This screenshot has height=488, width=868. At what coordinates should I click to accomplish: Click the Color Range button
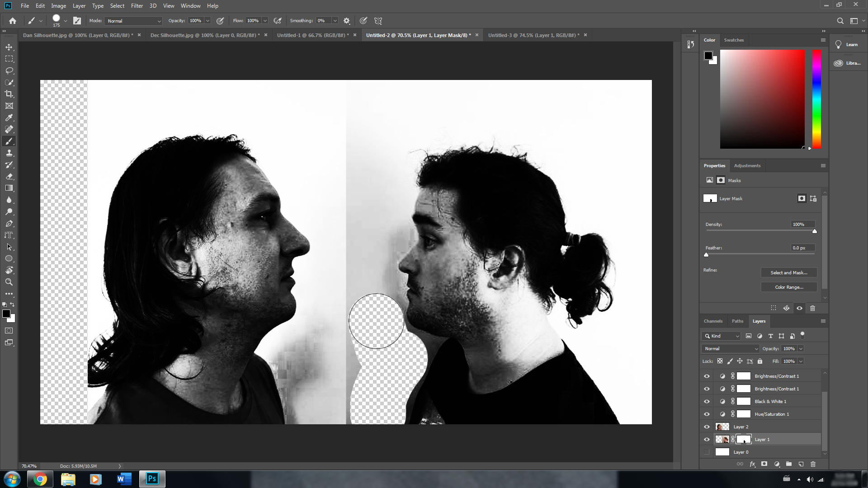click(x=788, y=287)
